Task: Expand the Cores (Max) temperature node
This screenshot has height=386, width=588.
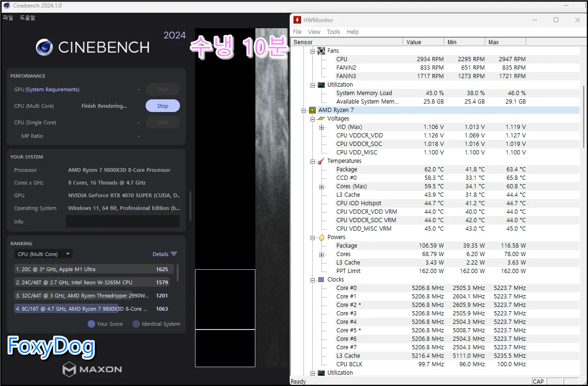Action: click(322, 186)
